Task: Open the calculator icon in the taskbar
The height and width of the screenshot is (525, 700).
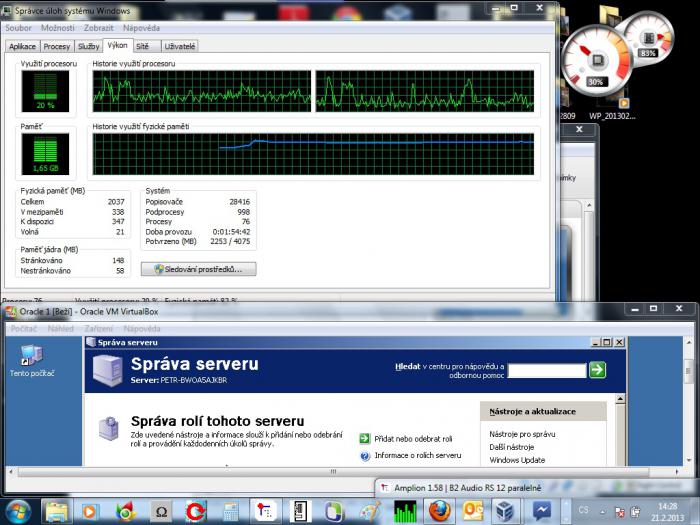Action: coord(231,511)
